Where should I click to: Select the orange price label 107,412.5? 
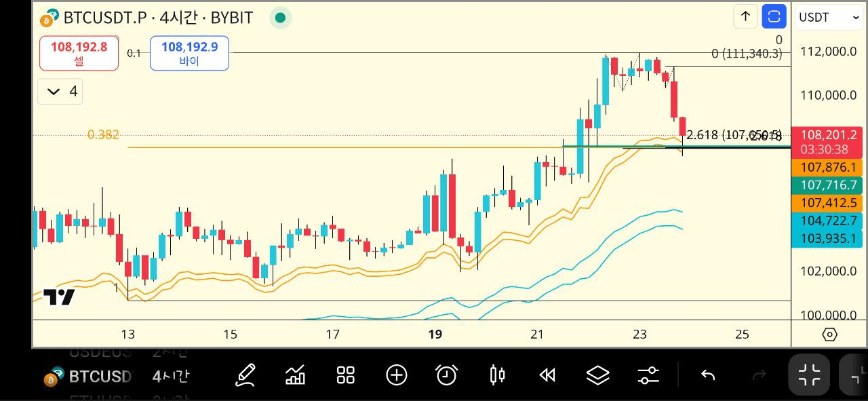click(x=827, y=203)
